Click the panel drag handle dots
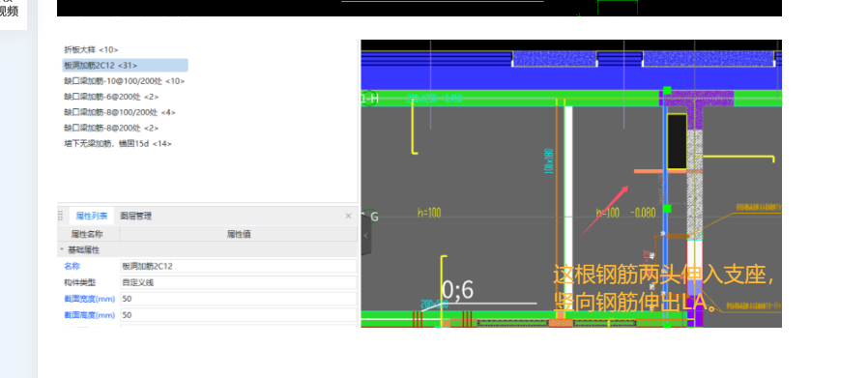Viewport: 868px width, 378px height. pos(60,216)
